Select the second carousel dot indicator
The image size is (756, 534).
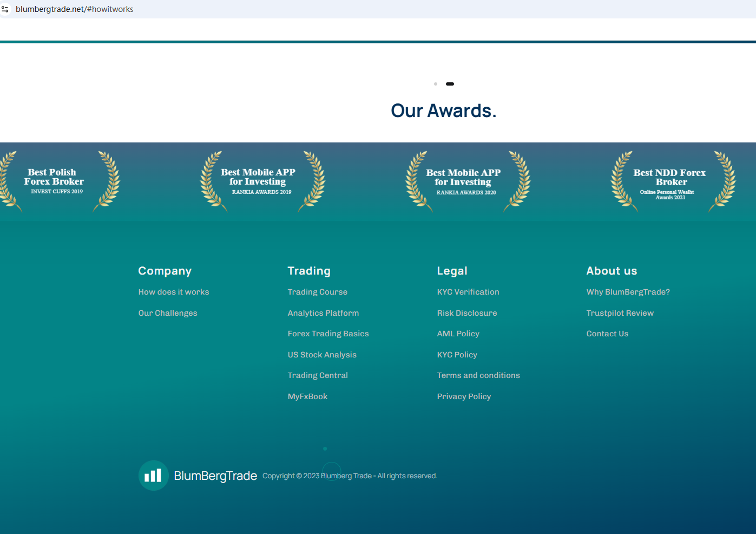point(450,84)
